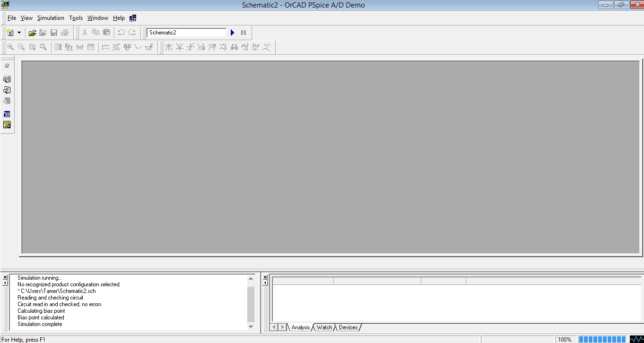Open the Help menu

click(x=119, y=18)
